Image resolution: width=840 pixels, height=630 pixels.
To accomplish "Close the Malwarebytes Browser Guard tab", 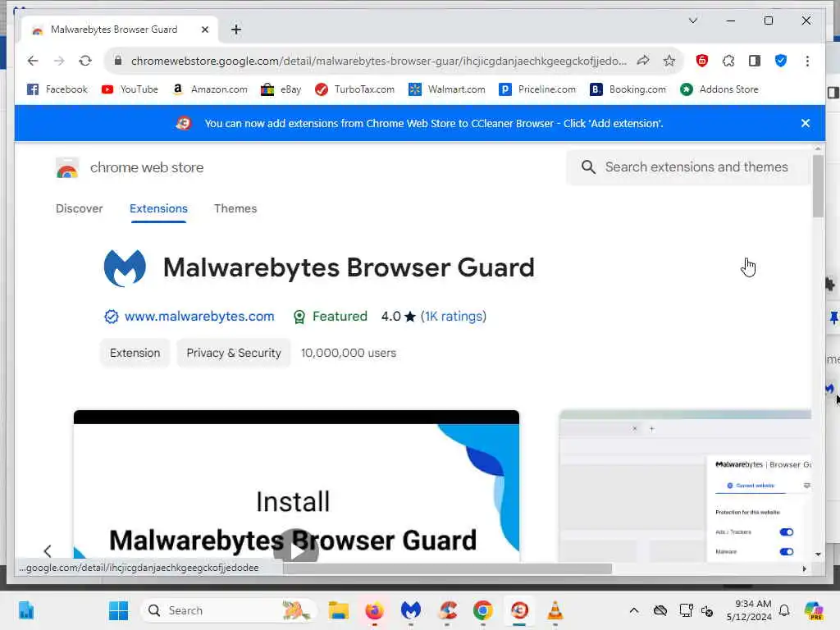I will point(204,30).
